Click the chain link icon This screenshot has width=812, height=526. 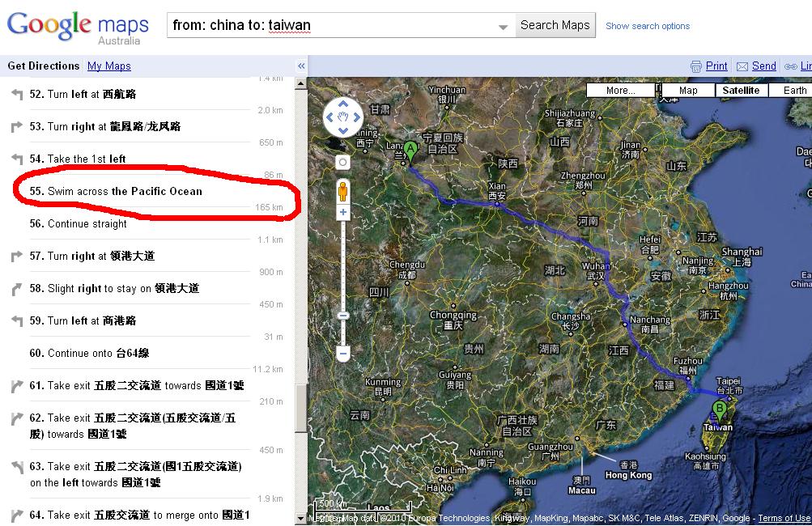tap(790, 66)
